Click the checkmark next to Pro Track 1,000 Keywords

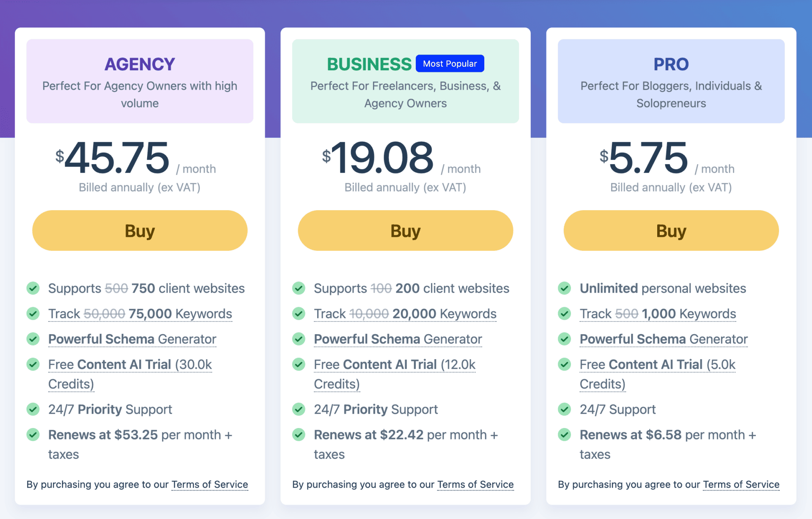(564, 313)
